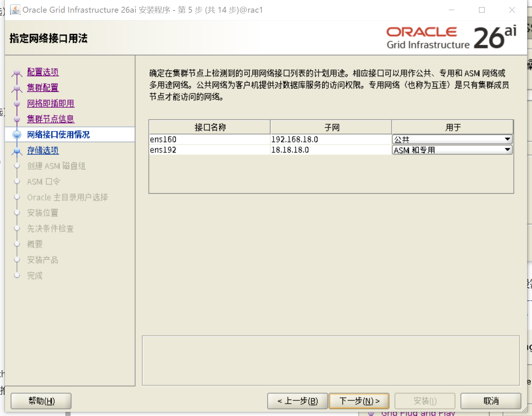Proceed with the 下一步(N) button

359,401
